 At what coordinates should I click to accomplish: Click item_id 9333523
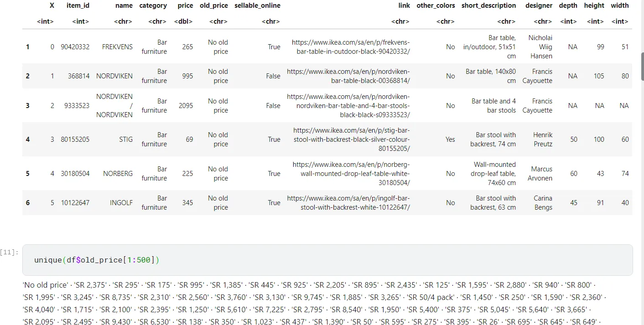[x=77, y=106]
